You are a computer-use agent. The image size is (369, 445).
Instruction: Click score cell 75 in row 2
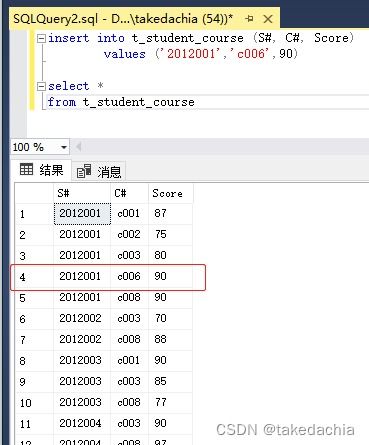tap(170, 235)
